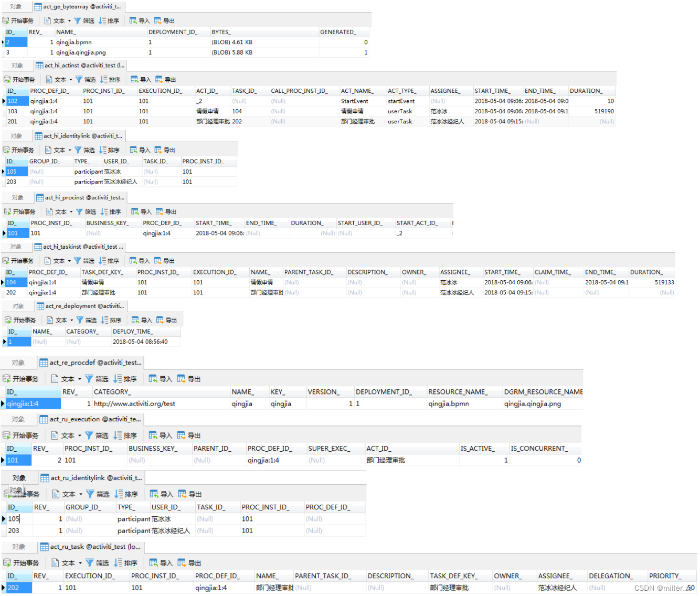Click the CALL_PROC_INST_ID_ column header
This screenshot has height=596, width=700.
pyautogui.click(x=304, y=91)
